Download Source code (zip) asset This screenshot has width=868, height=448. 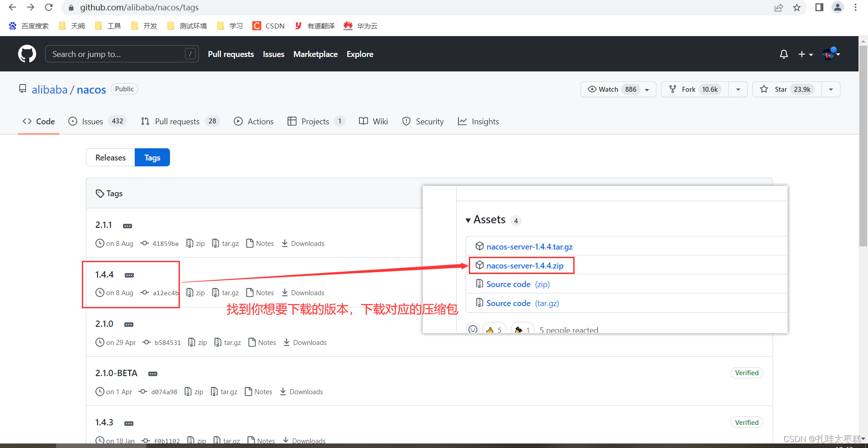[518, 284]
